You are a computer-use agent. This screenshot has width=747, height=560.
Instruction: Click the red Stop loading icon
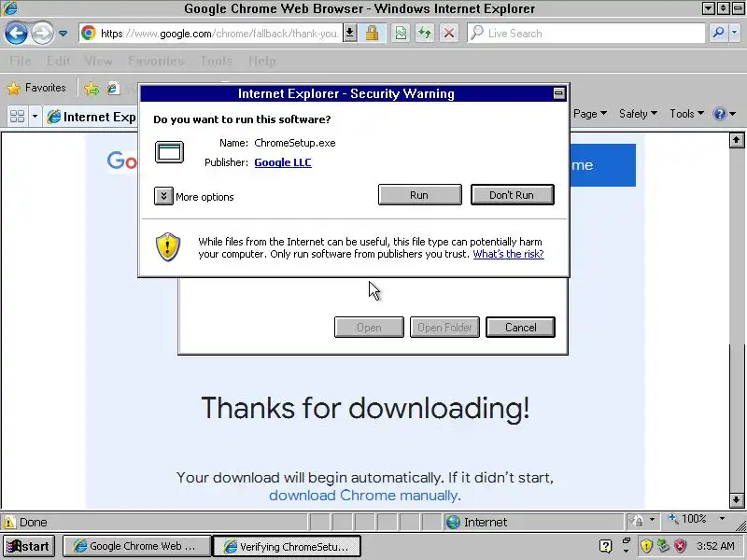pos(449,33)
